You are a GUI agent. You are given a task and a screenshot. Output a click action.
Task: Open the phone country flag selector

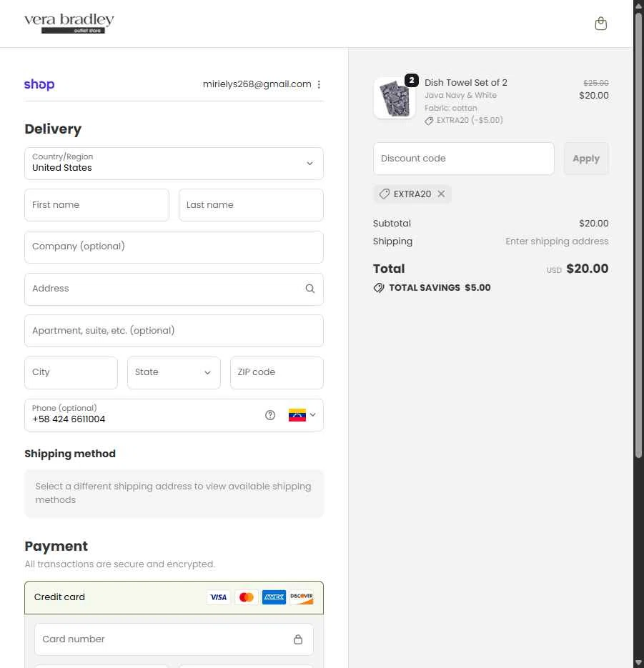click(302, 415)
